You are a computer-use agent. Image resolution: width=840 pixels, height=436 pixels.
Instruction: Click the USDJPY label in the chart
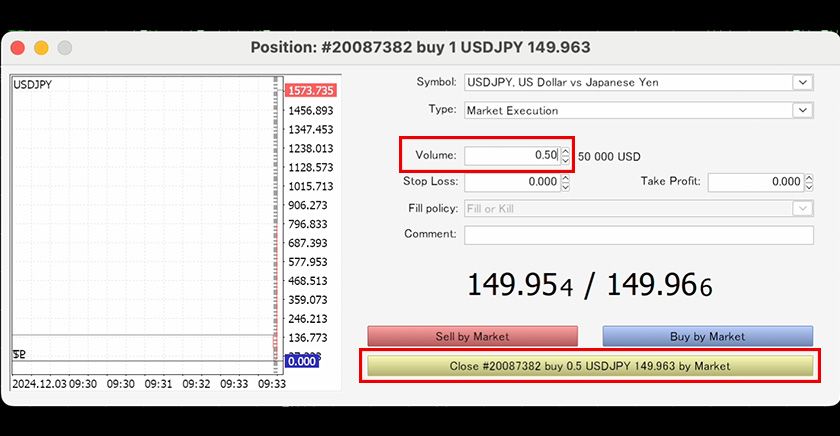click(33, 85)
